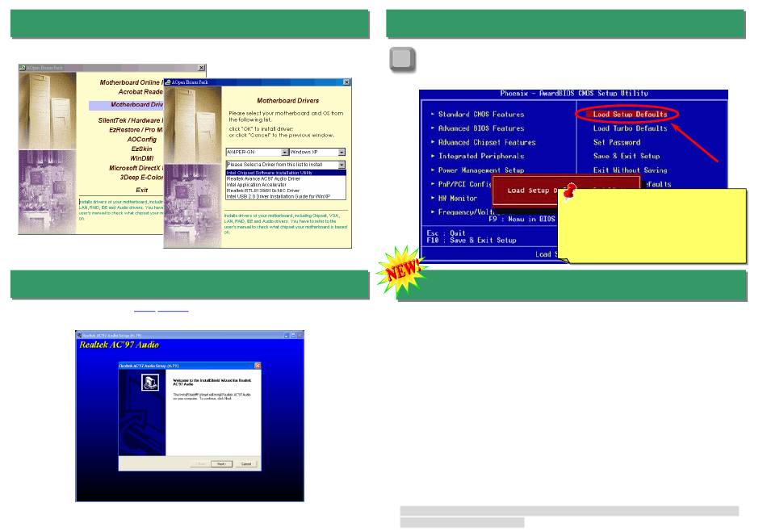Select Microsoft DirectX menu item
Screen dimensions: 767x532
tap(136, 168)
